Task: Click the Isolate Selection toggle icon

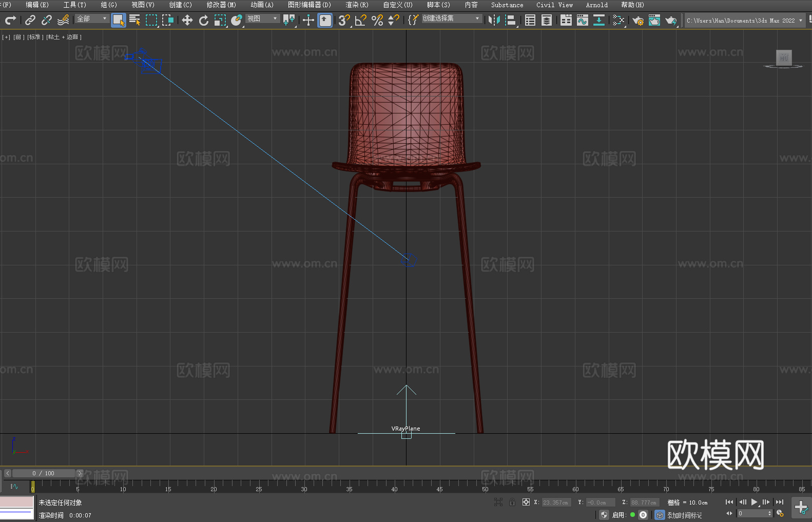Action: pos(498,502)
